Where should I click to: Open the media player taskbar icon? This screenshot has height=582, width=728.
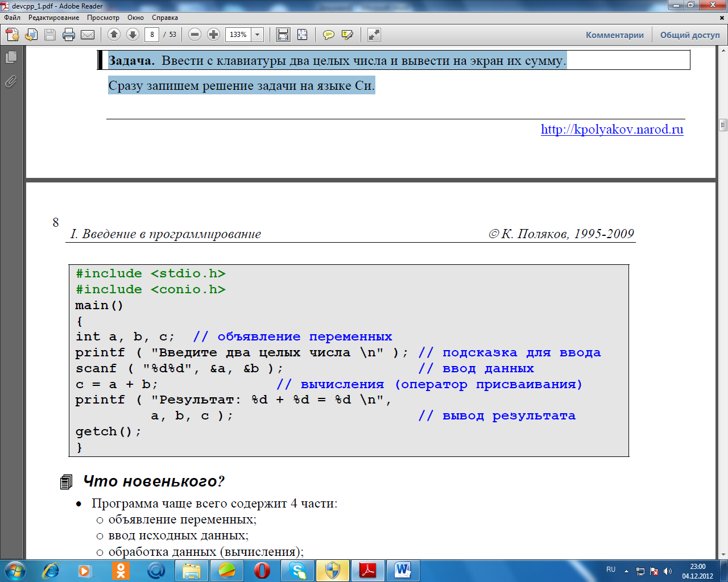click(x=85, y=570)
